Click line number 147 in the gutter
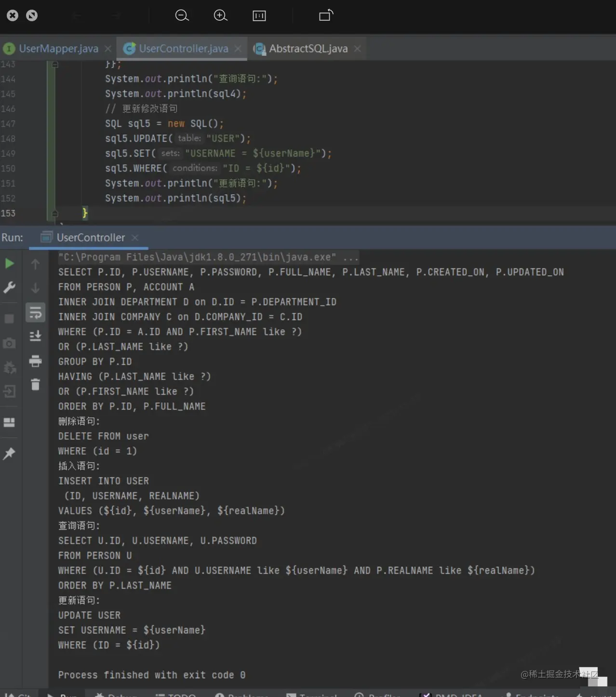Screen dimensions: 616x697 [8, 124]
